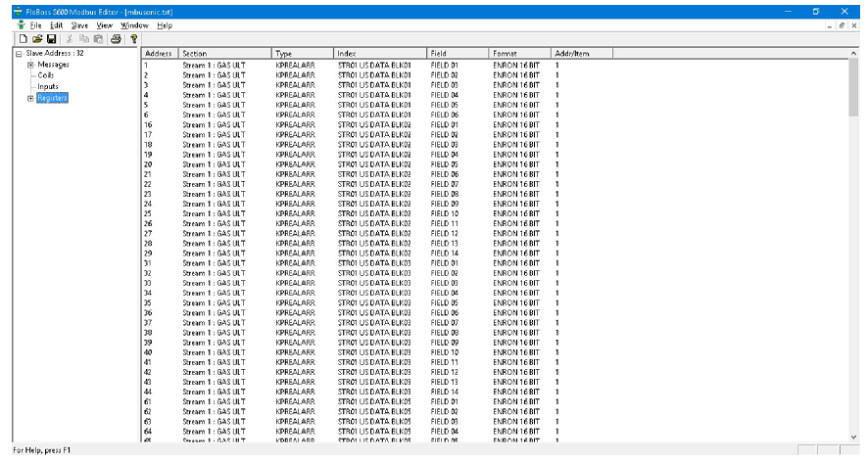
Task: Sort by the Type column header
Action: [x=303, y=54]
